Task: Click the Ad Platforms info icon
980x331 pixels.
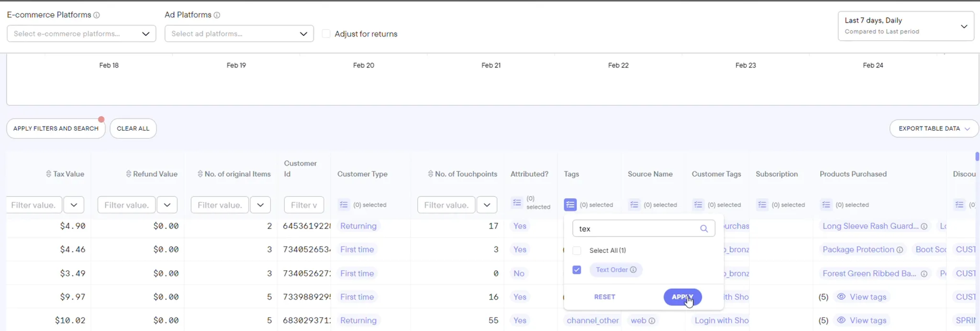Action: point(217,15)
